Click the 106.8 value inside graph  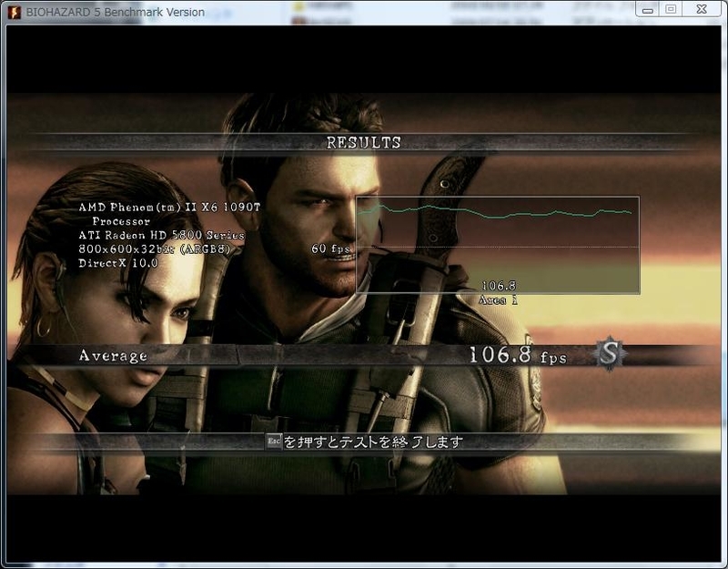point(499,286)
